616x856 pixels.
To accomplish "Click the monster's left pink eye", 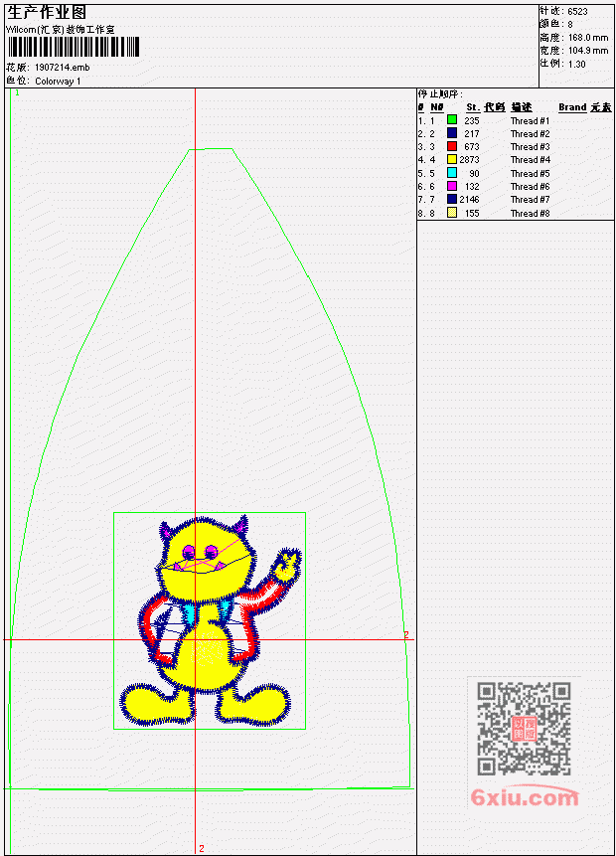I will coord(189,552).
